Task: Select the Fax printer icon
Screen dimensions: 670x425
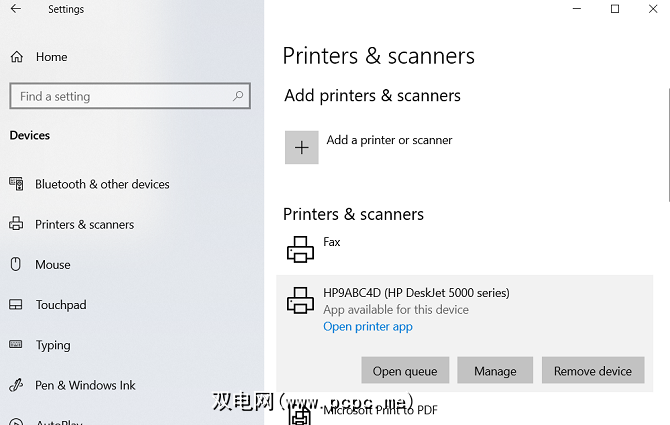Action: pyautogui.click(x=300, y=248)
